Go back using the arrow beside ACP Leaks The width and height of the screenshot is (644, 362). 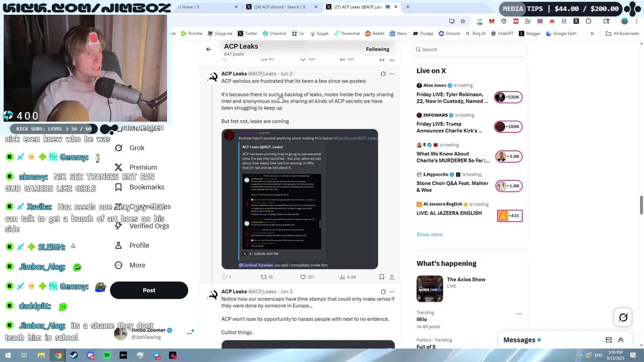pos(209,49)
